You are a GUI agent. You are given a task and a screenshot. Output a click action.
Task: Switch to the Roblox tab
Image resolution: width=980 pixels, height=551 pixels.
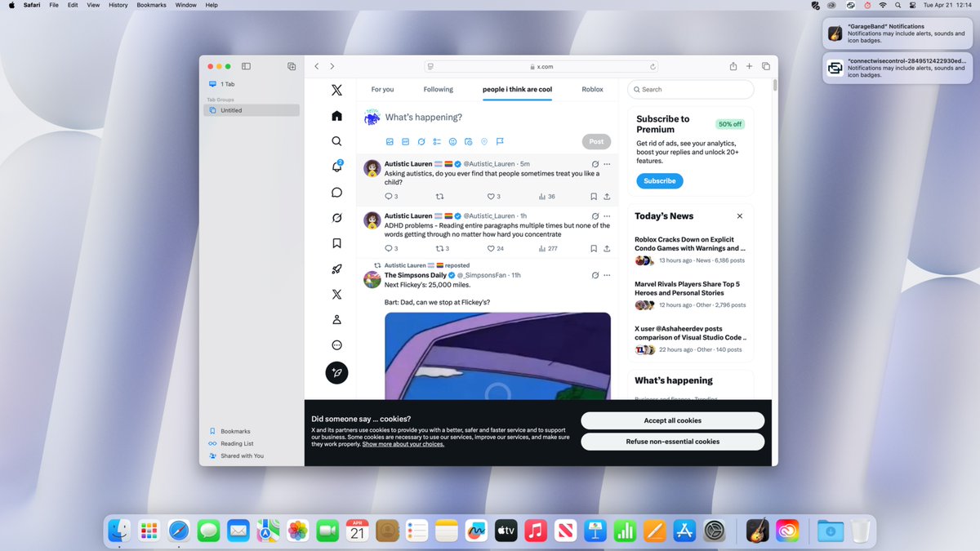(592, 89)
